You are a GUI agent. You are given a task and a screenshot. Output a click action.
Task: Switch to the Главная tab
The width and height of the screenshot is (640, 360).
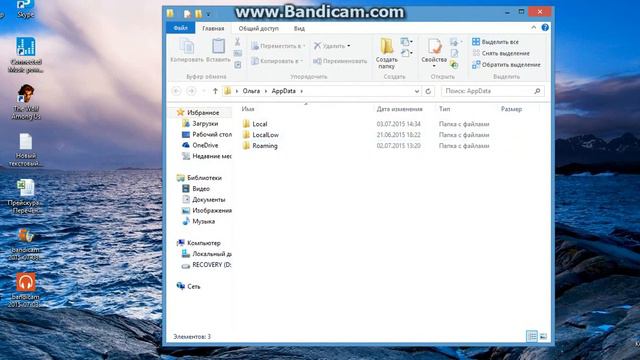click(x=213, y=28)
